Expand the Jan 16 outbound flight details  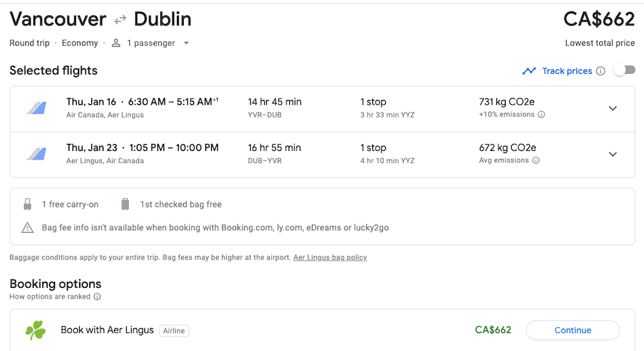(x=612, y=109)
